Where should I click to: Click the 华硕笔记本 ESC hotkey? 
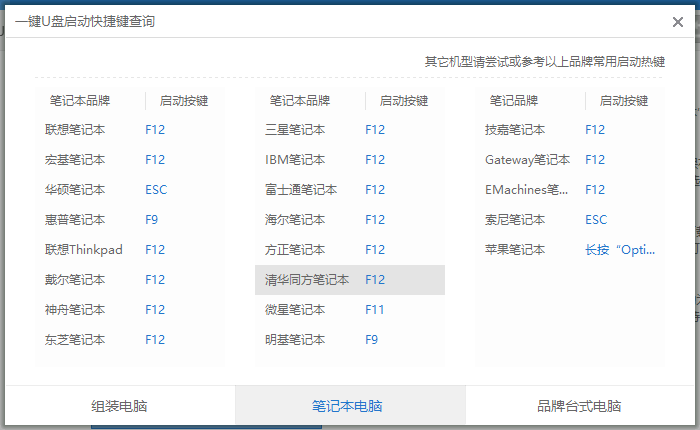point(156,190)
